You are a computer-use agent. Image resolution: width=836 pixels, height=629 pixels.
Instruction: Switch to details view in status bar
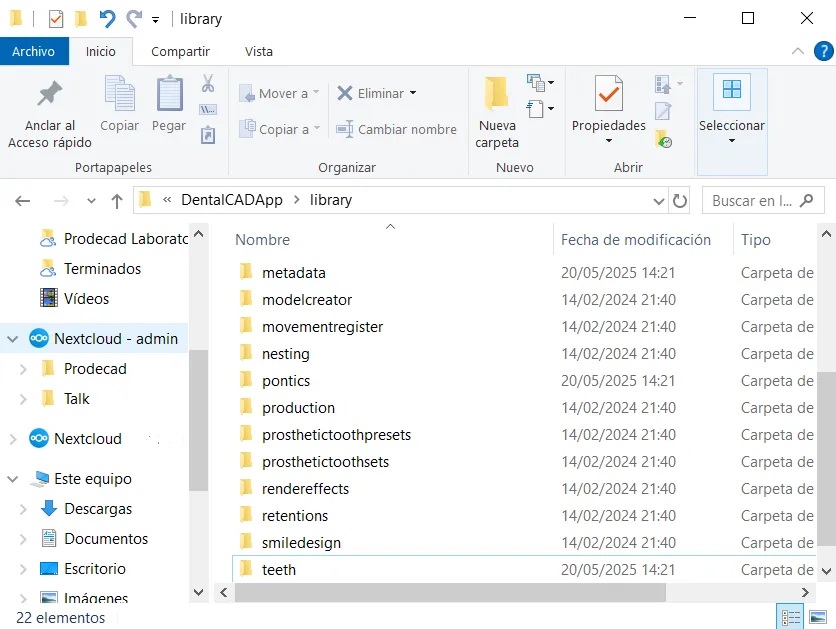tap(790, 617)
